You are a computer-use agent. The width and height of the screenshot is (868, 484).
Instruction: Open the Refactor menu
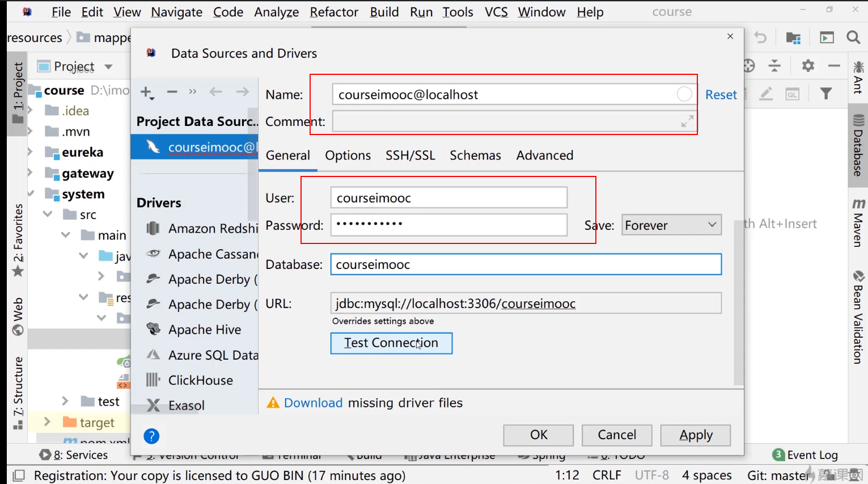pyautogui.click(x=334, y=12)
